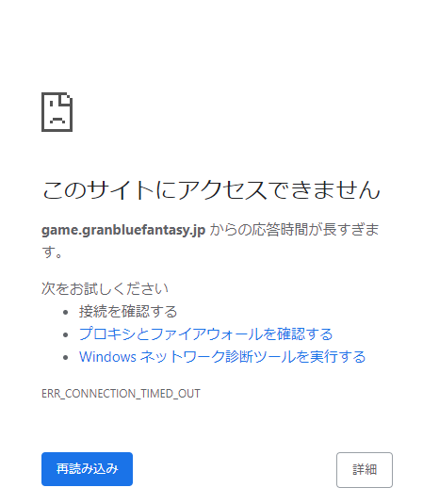Click the frowning mouth on the error icon
Screen dimensions: 439x504
[57, 121]
